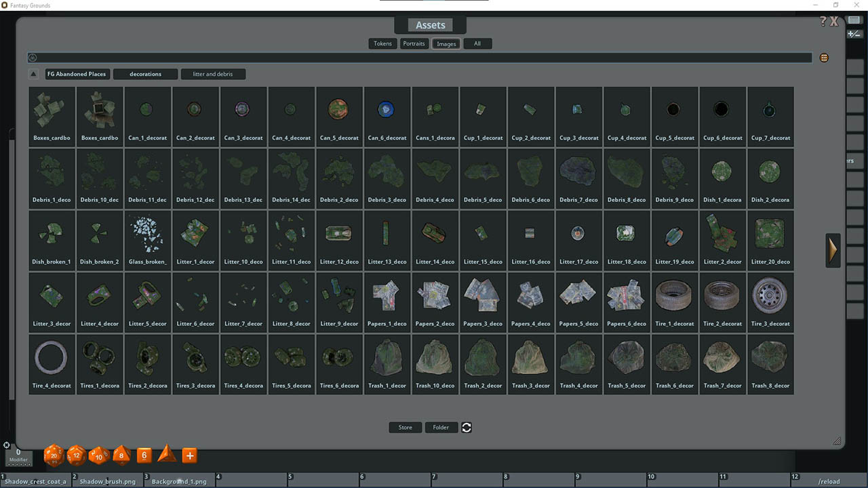Click the orange plus dice button
This screenshot has height=488, width=868.
click(x=190, y=455)
